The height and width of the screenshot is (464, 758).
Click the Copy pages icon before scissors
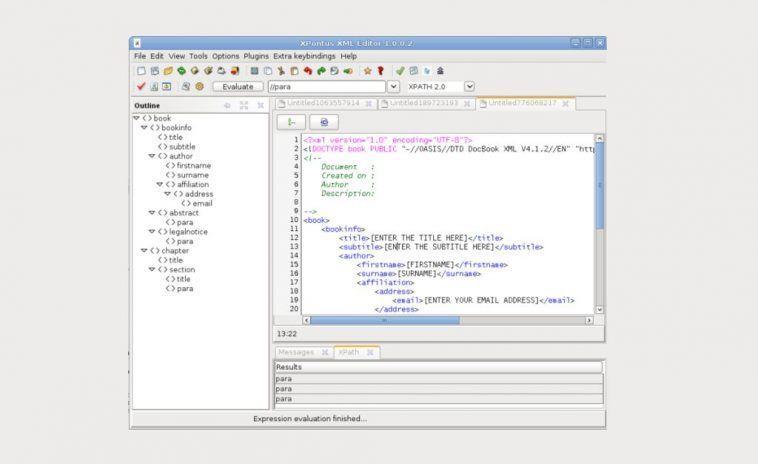tap(268, 71)
